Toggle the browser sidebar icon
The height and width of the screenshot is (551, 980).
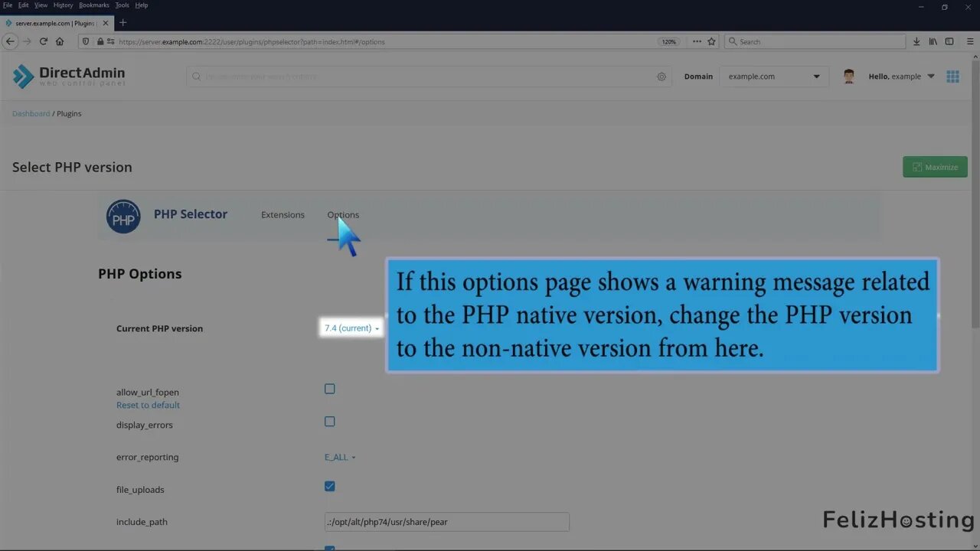pos(949,41)
